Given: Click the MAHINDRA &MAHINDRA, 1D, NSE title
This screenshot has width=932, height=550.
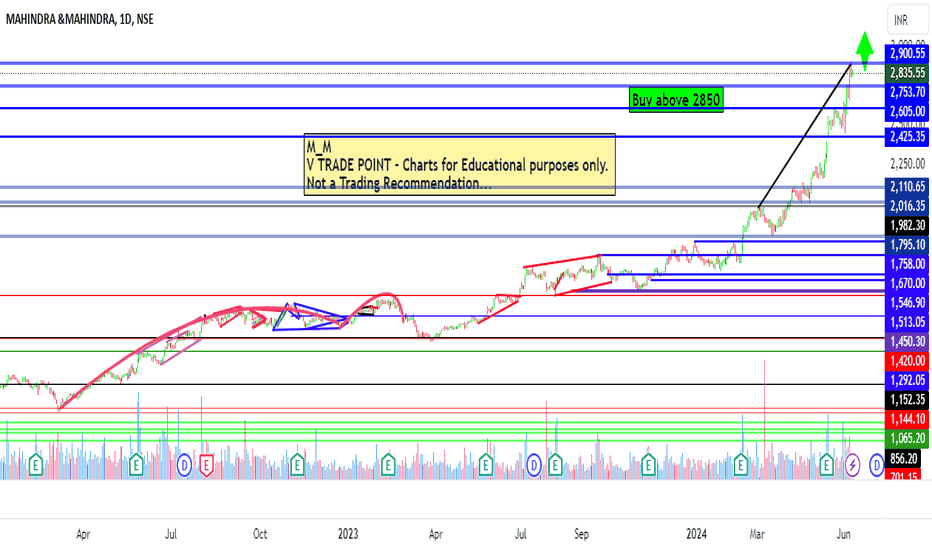Looking at the screenshot, I should [x=80, y=19].
